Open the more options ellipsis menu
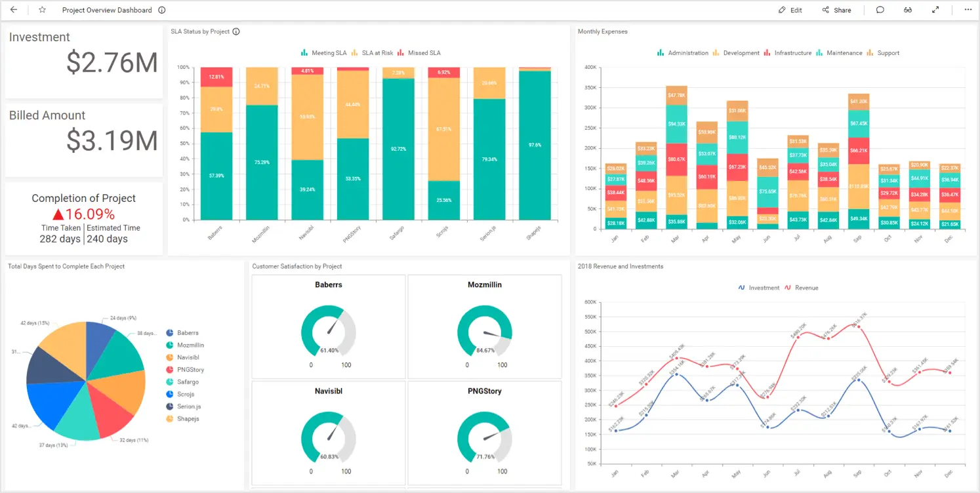 coord(968,10)
